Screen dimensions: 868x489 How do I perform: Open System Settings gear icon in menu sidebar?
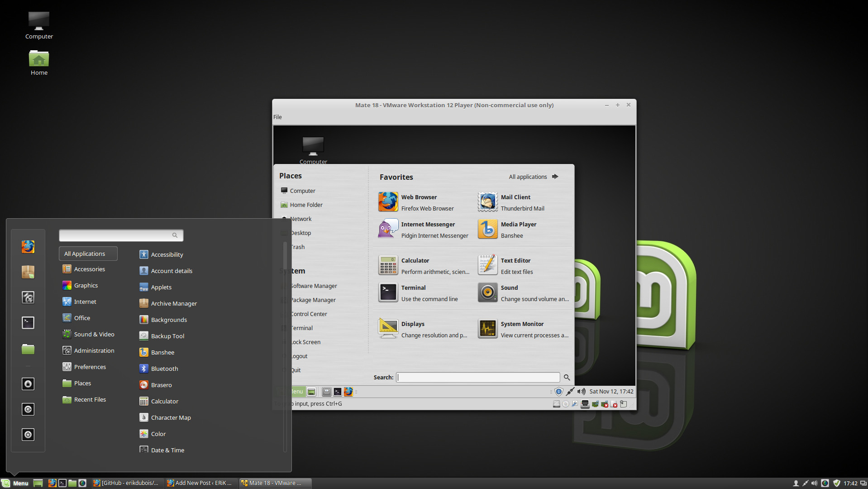(x=28, y=297)
